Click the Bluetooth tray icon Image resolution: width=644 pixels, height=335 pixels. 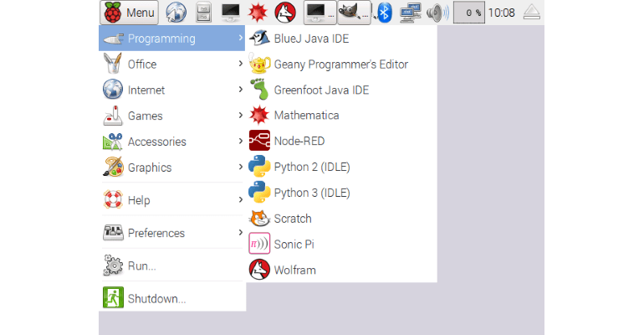point(385,13)
